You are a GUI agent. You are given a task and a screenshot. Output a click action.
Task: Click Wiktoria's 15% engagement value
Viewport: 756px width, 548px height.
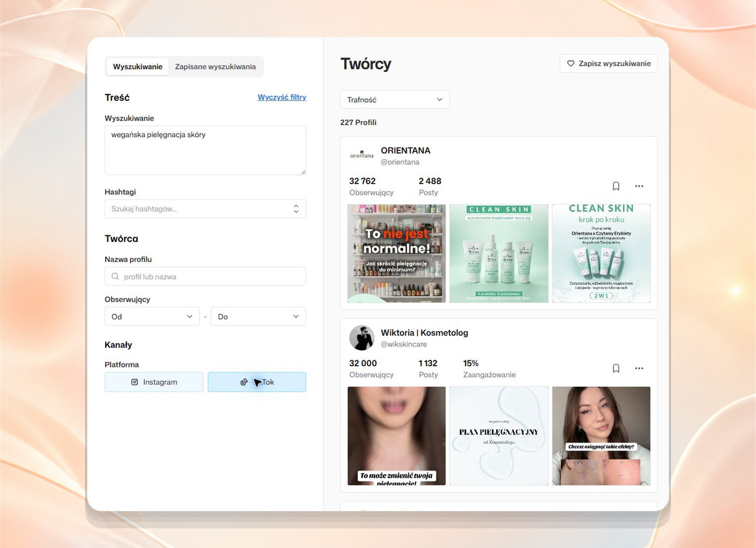point(471,363)
